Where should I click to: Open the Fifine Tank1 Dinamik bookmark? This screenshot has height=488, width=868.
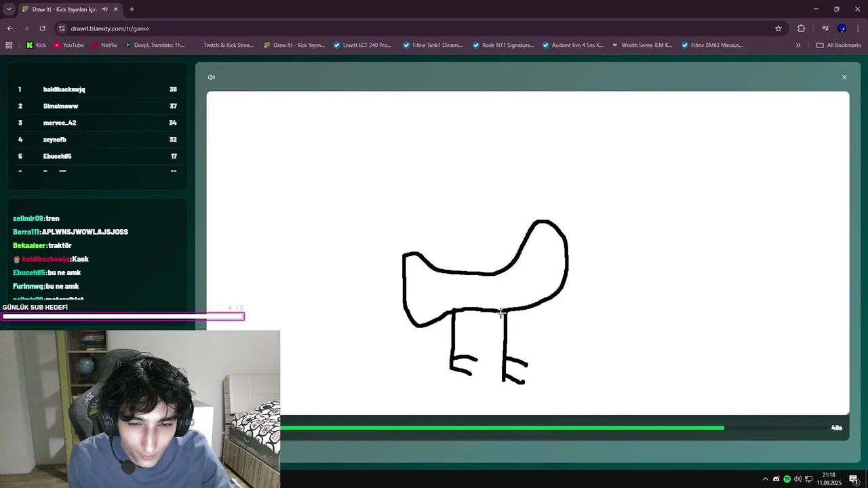pos(433,45)
